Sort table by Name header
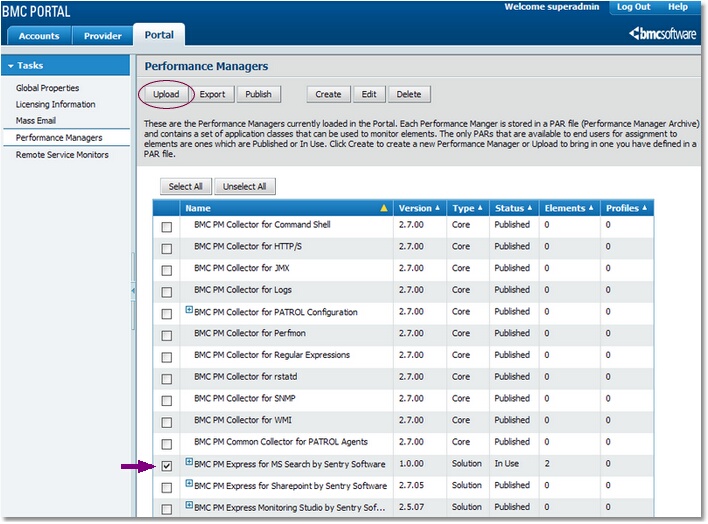708x524 pixels. (x=198, y=208)
